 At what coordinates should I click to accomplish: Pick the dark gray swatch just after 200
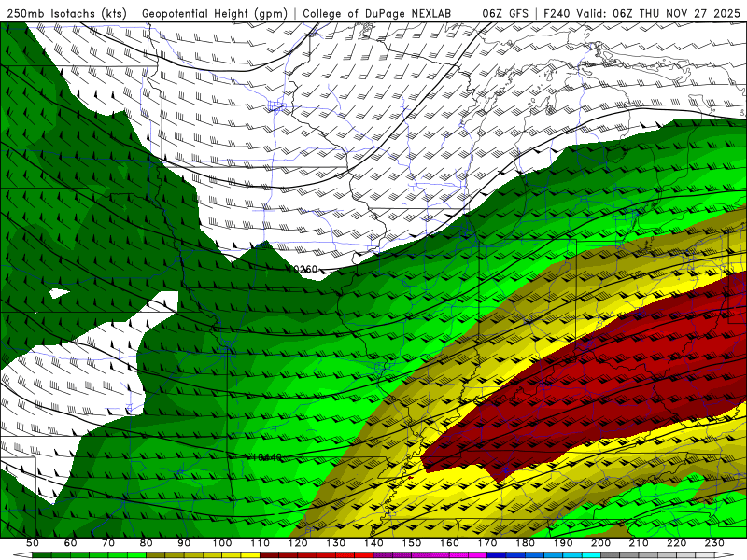tap(610, 555)
